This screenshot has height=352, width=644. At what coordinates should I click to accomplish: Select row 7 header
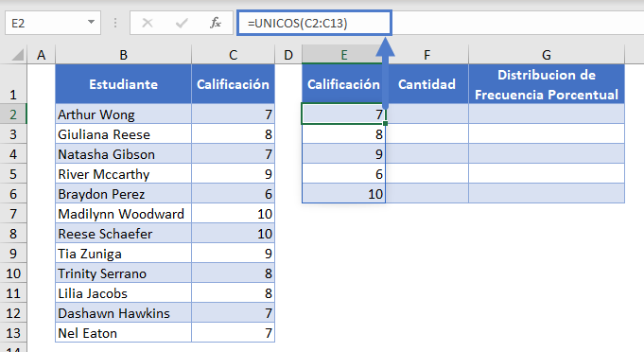[x=13, y=214]
